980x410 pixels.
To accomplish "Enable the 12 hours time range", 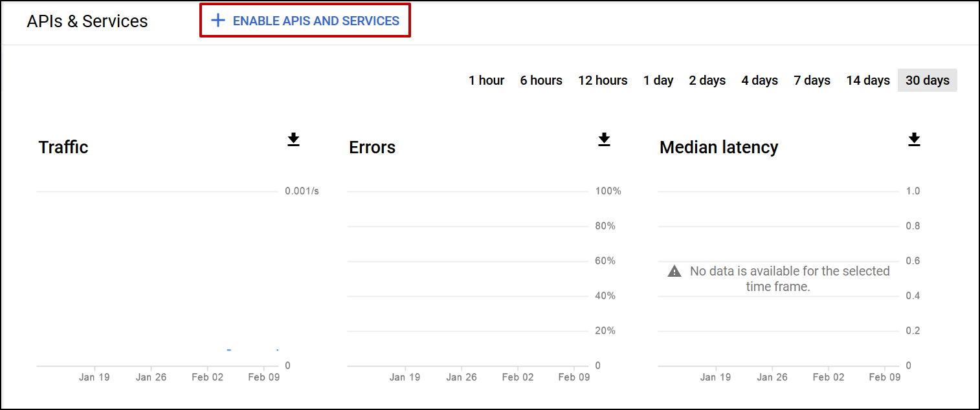I will tap(603, 80).
